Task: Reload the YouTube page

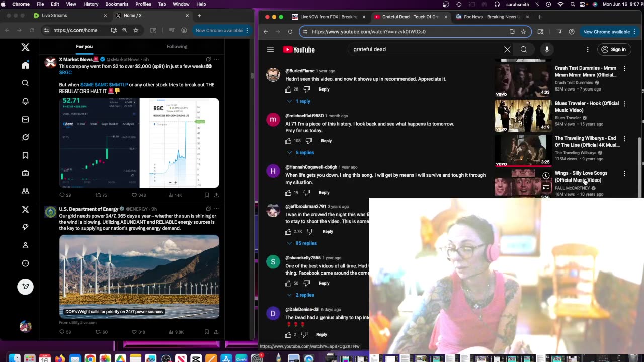Action: (x=290, y=32)
